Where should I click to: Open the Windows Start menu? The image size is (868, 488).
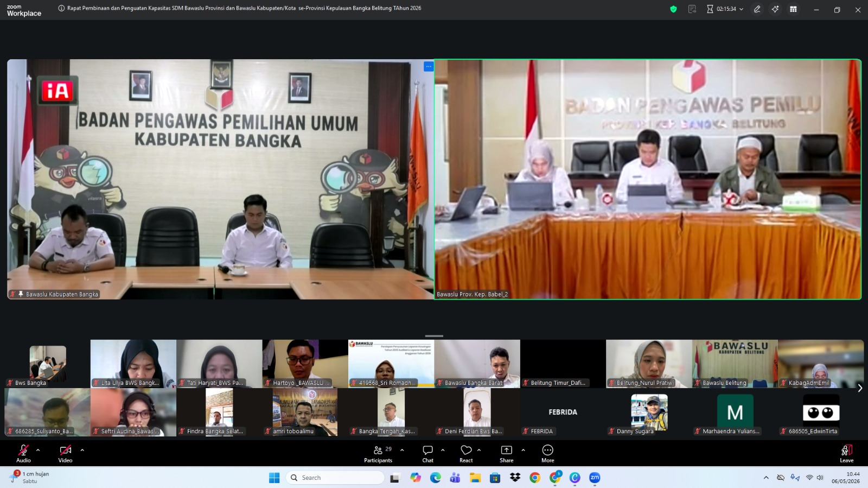[275, 478]
